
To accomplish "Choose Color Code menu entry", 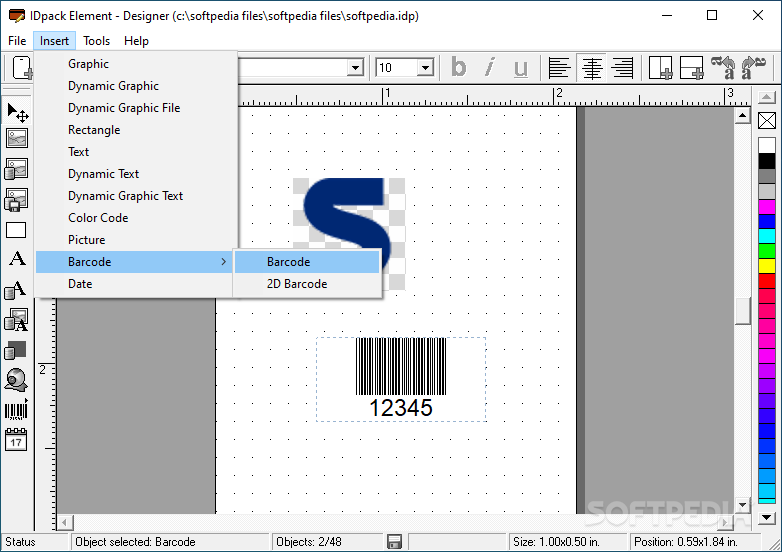I will 134,217.
